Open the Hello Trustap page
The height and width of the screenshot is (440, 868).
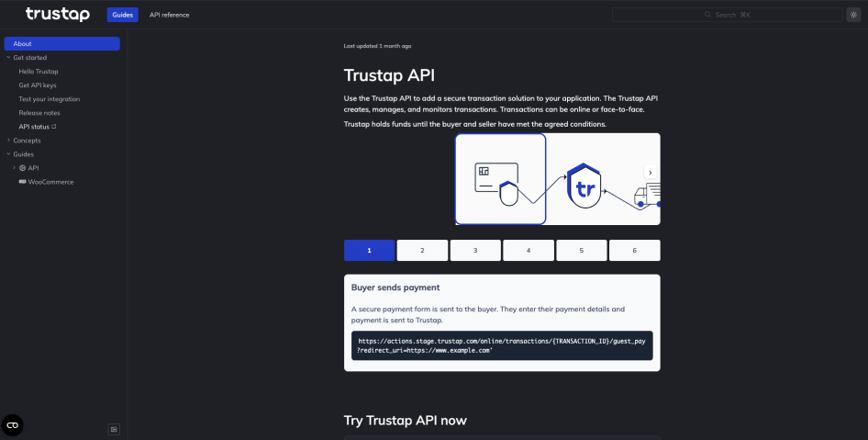[x=39, y=72]
